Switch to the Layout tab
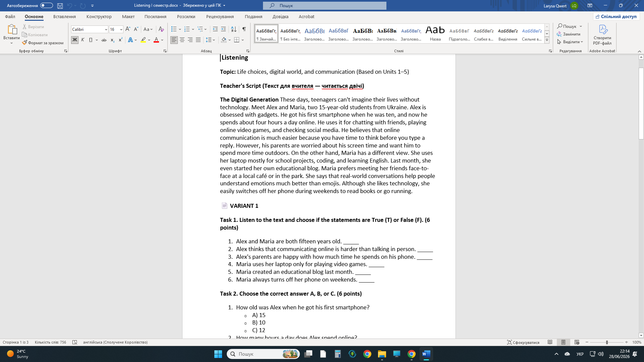644x362 pixels. 128,16
